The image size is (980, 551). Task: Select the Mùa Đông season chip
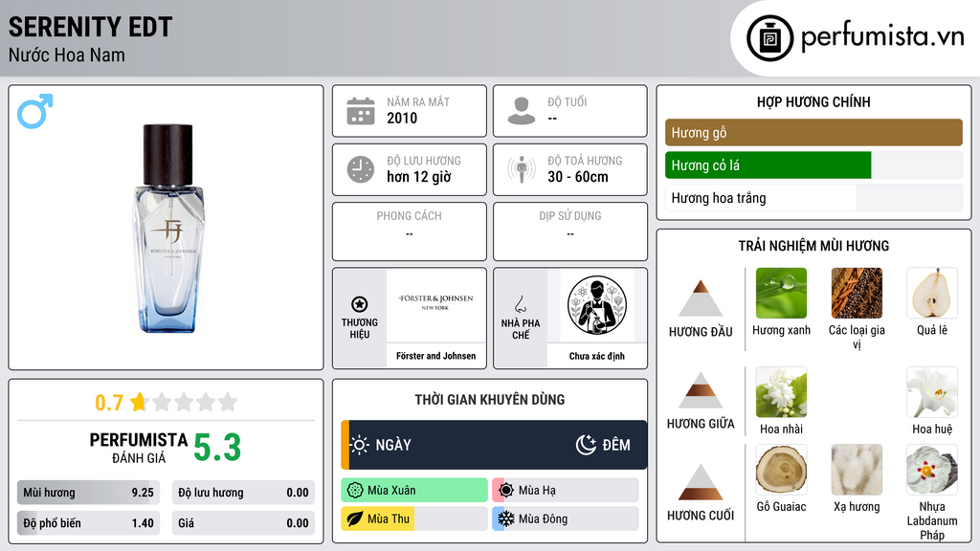(566, 518)
